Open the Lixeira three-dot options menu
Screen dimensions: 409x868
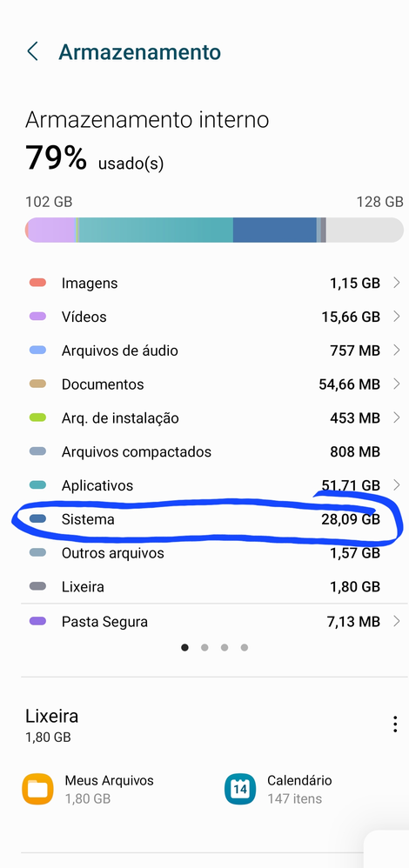394,724
